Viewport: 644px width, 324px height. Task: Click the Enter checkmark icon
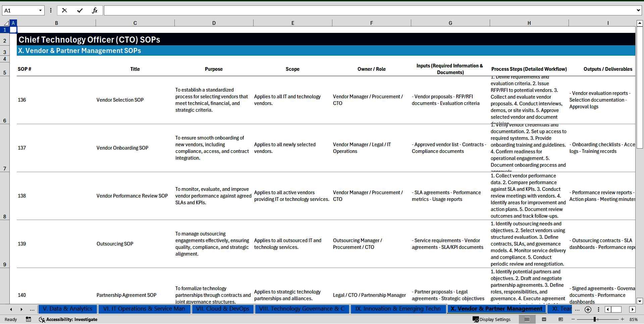point(79,10)
